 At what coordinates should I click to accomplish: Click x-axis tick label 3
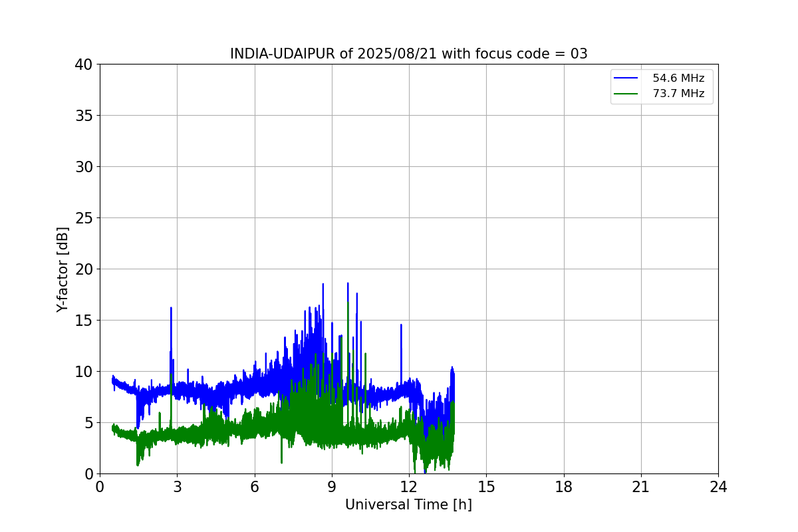[x=177, y=487]
